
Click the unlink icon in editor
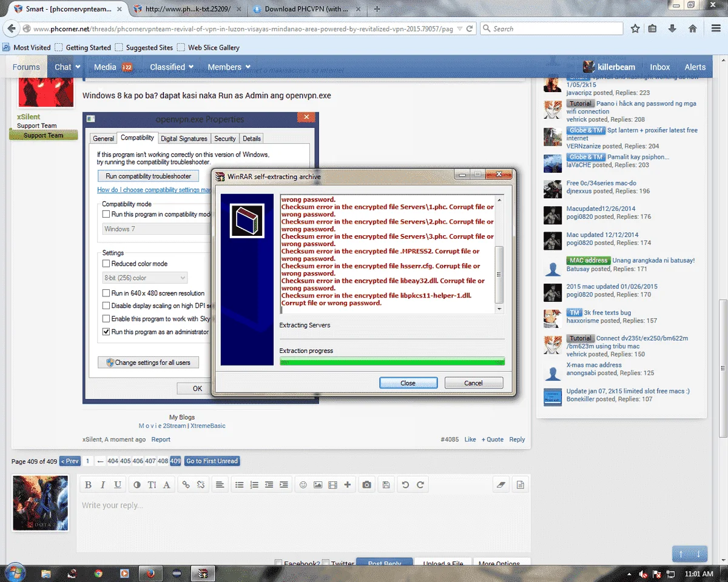[x=201, y=485]
